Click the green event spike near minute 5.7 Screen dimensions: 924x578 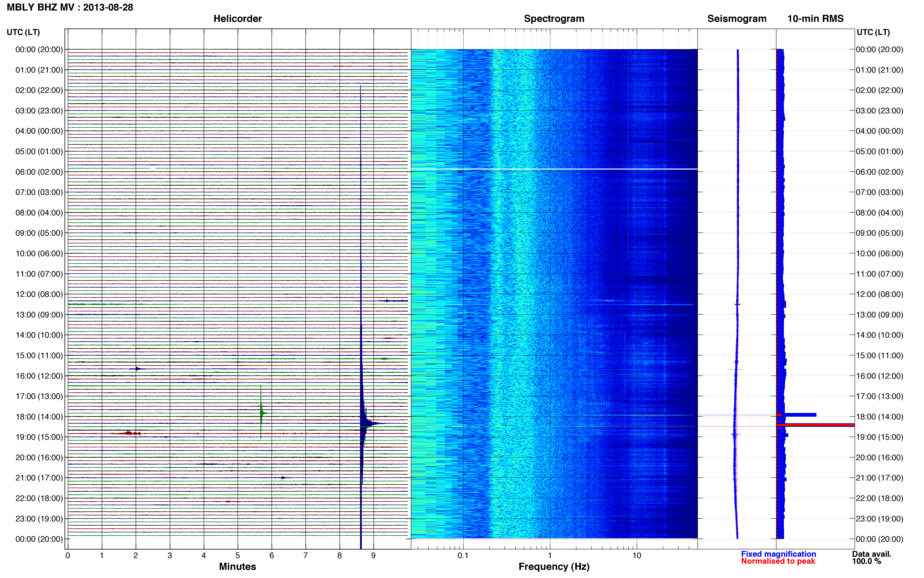(261, 412)
